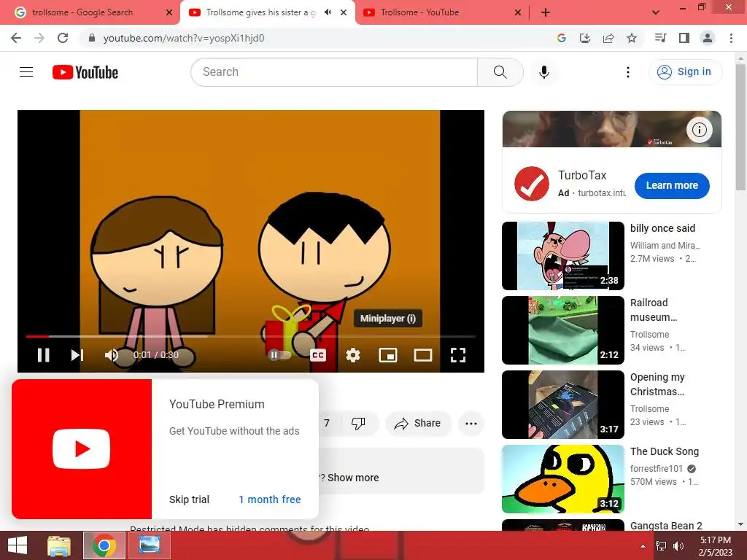The height and width of the screenshot is (560, 747).
Task: Open the TurboTax logo ad icon
Action: pyautogui.click(x=532, y=183)
